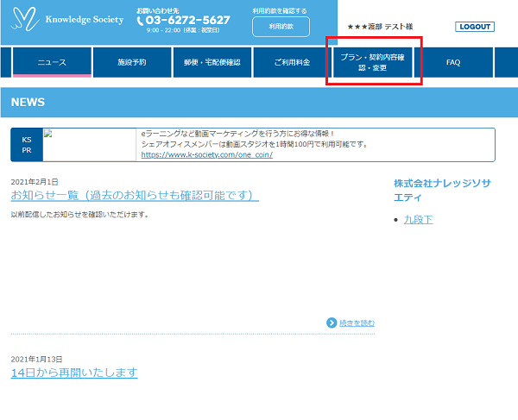518x420 pixels.
Task: Click the broken image in the PR banner
Action: point(49,135)
